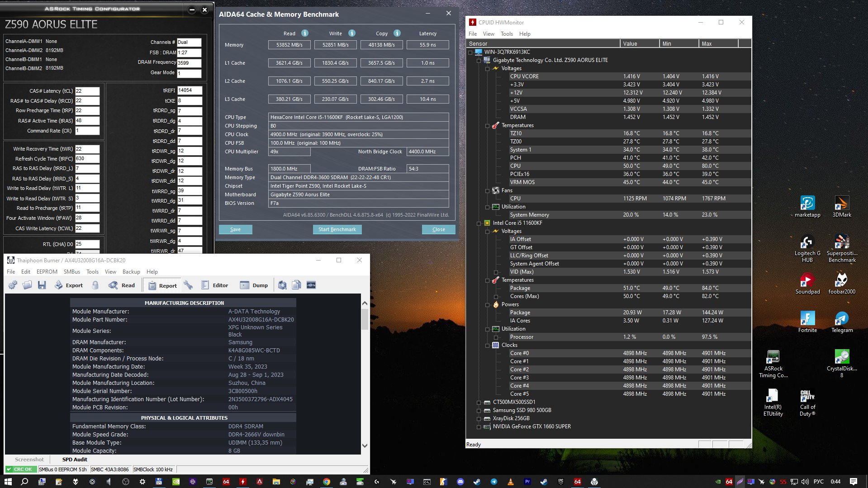The width and height of the screenshot is (868, 488).
Task: Open the 3DMark desktop shortcut
Action: coord(842,207)
